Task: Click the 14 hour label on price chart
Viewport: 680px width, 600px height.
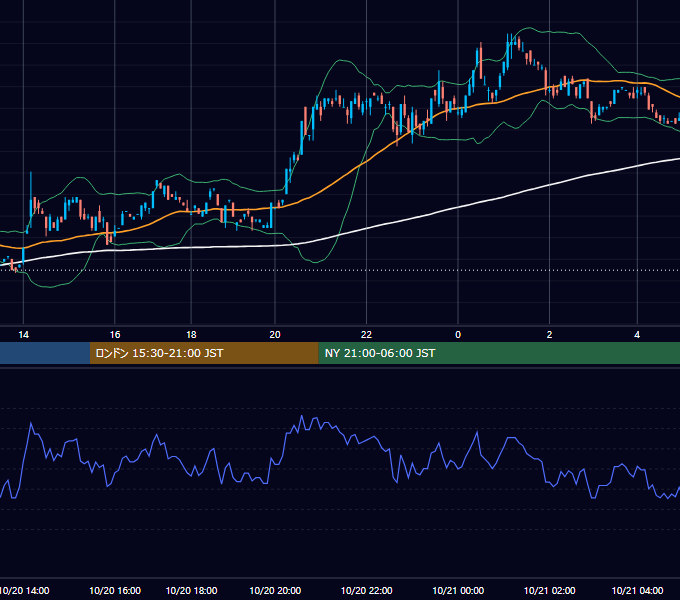Action: pyautogui.click(x=23, y=335)
